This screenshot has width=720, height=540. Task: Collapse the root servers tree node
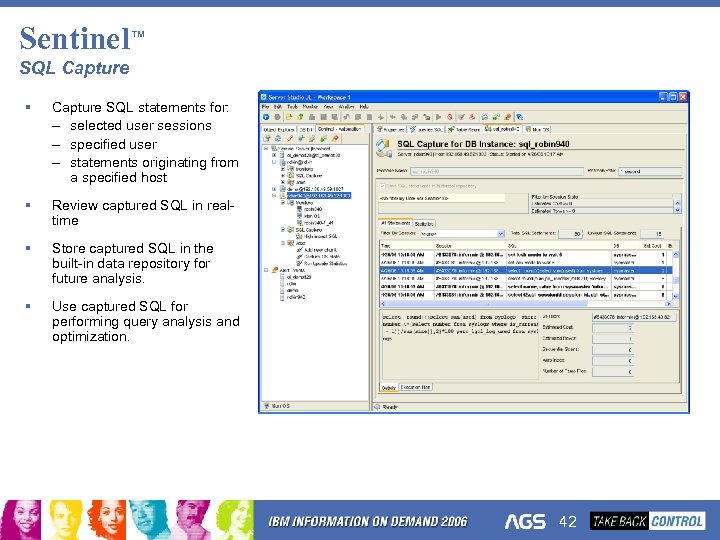[266, 148]
